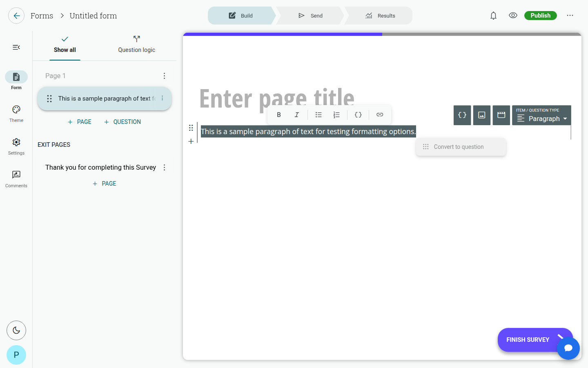The image size is (588, 368).
Task: Go back using the arrow button
Action: (16, 16)
